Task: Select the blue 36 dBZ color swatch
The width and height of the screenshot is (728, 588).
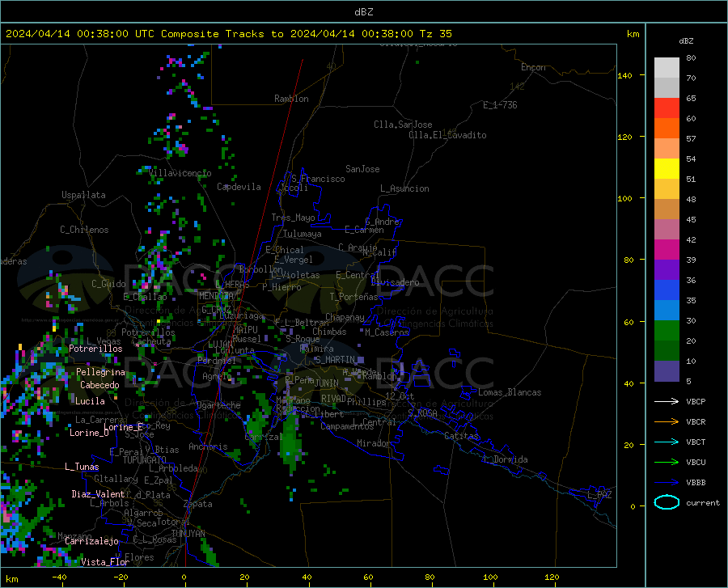Action: pos(667,290)
